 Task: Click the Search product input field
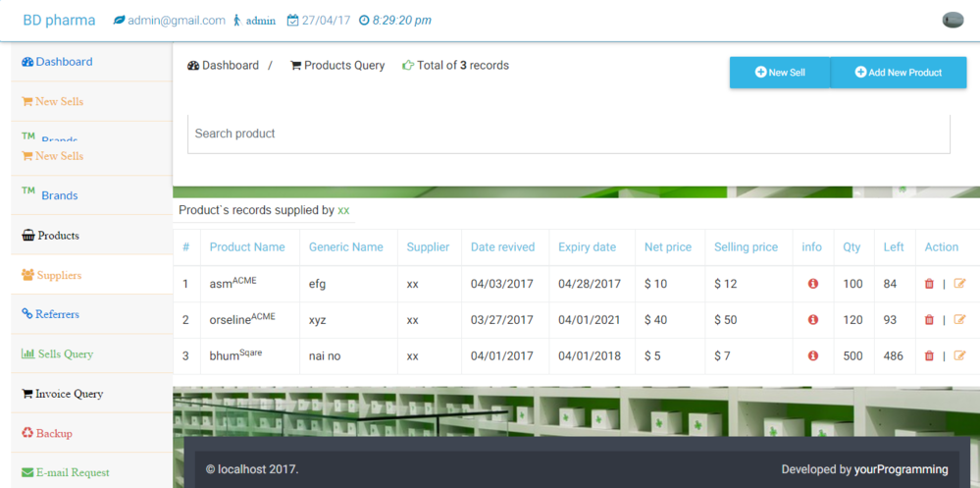click(568, 134)
